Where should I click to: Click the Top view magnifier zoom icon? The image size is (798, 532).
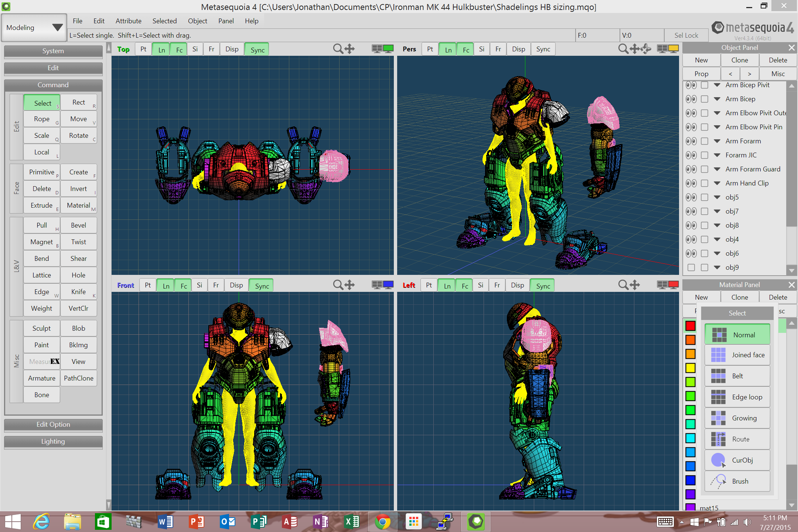pyautogui.click(x=338, y=49)
